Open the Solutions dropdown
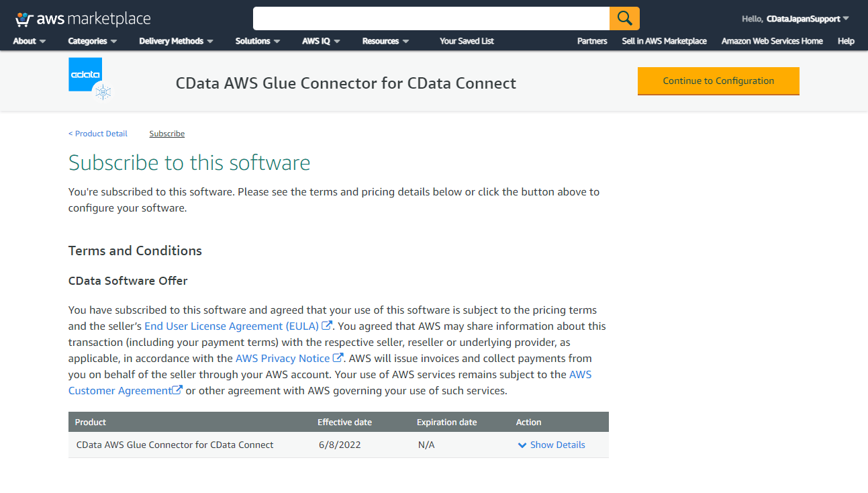The height and width of the screenshot is (493, 868). (258, 41)
